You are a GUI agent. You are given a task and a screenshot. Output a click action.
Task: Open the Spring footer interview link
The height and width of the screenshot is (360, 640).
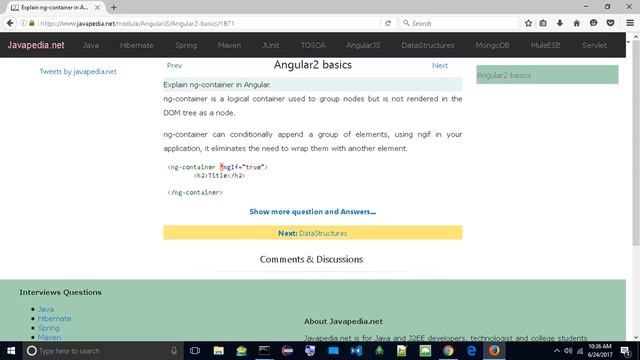tap(49, 328)
